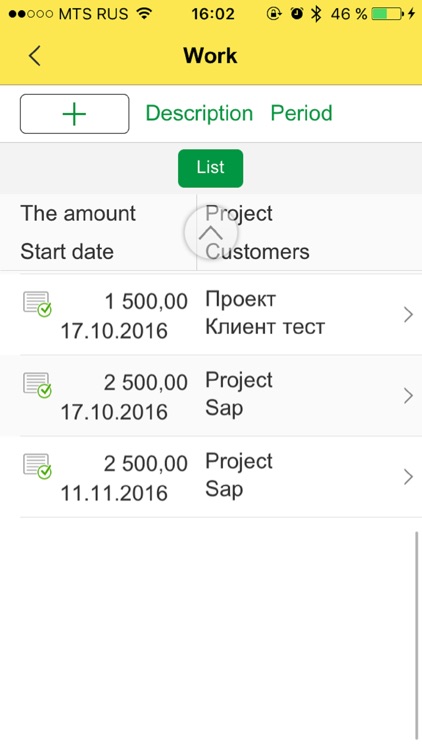The height and width of the screenshot is (750, 422).
Task: Click the Customers column header
Action: point(257,252)
